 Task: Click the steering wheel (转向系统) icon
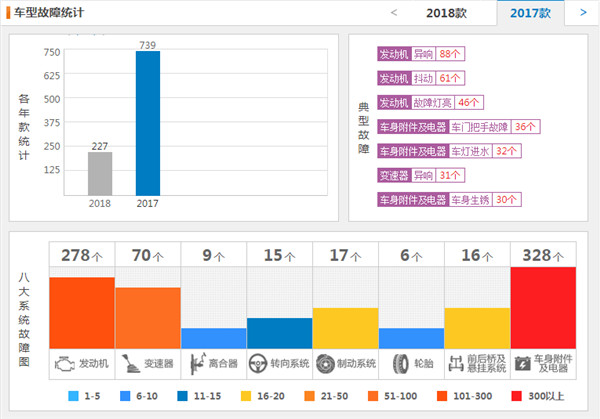click(258, 363)
